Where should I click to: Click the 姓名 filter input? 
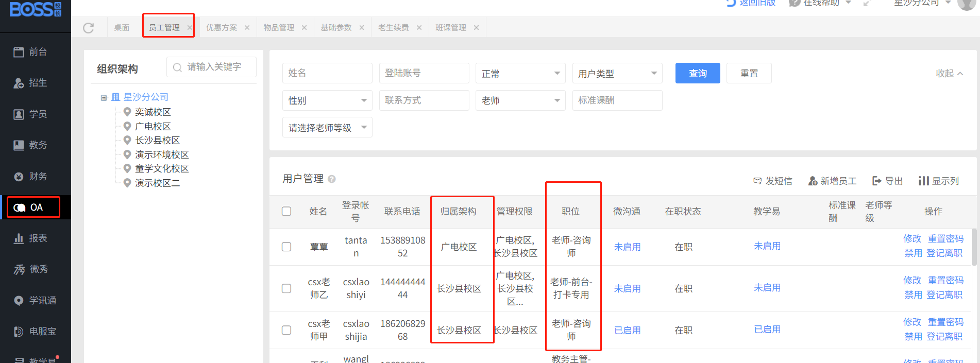pos(327,73)
